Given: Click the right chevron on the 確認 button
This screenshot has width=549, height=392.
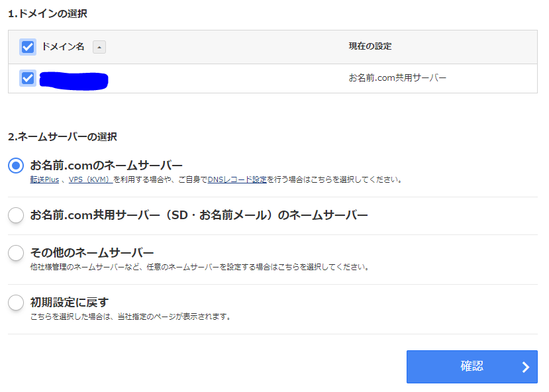Looking at the screenshot, I should tap(525, 367).
